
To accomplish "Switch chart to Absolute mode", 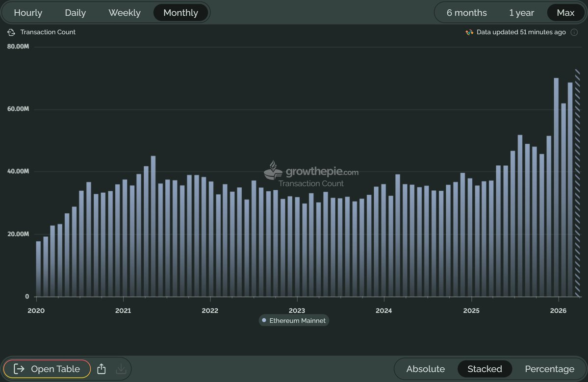I will click(426, 369).
